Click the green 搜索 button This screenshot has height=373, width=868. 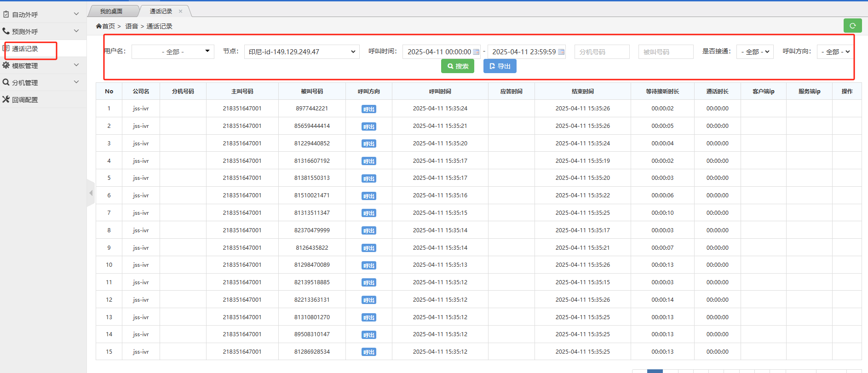(x=457, y=66)
